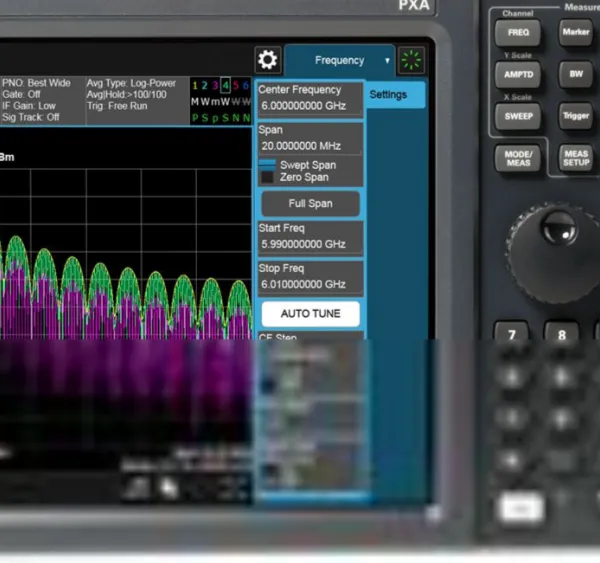The height and width of the screenshot is (563, 600).
Task: Click the Gate: Off status
Action: click(21, 94)
